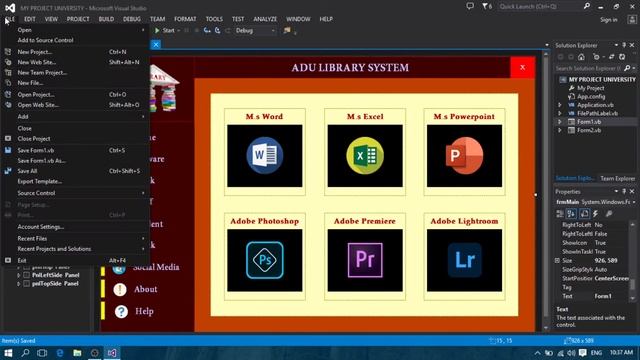Open the TOOLS menu
Screen dimensions: 640x360
pyautogui.click(x=214, y=19)
